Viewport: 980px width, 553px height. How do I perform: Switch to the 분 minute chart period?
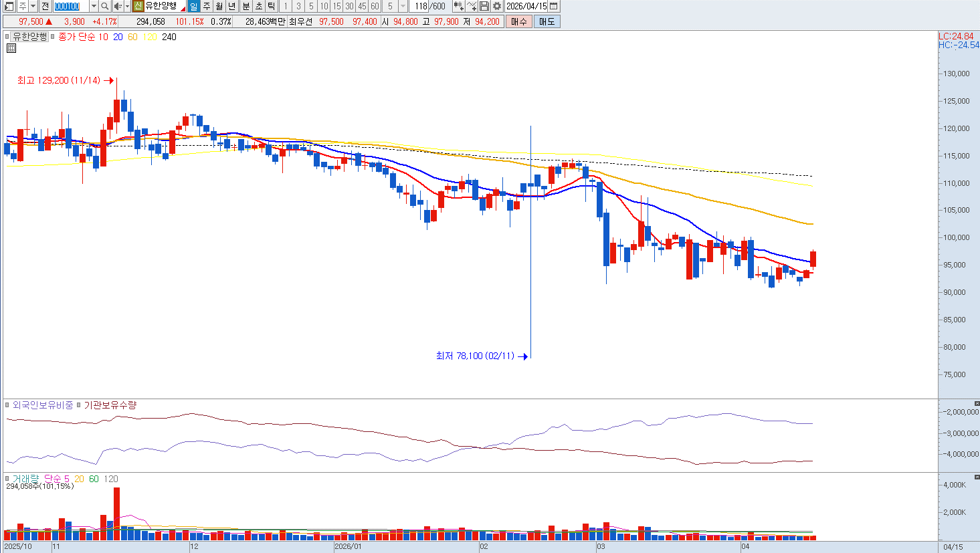pos(246,6)
